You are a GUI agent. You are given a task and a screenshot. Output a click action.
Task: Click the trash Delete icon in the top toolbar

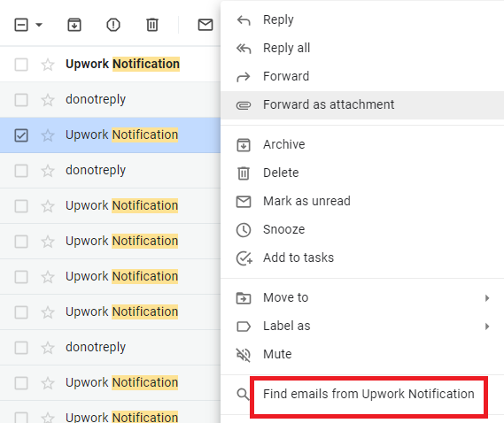tap(152, 25)
